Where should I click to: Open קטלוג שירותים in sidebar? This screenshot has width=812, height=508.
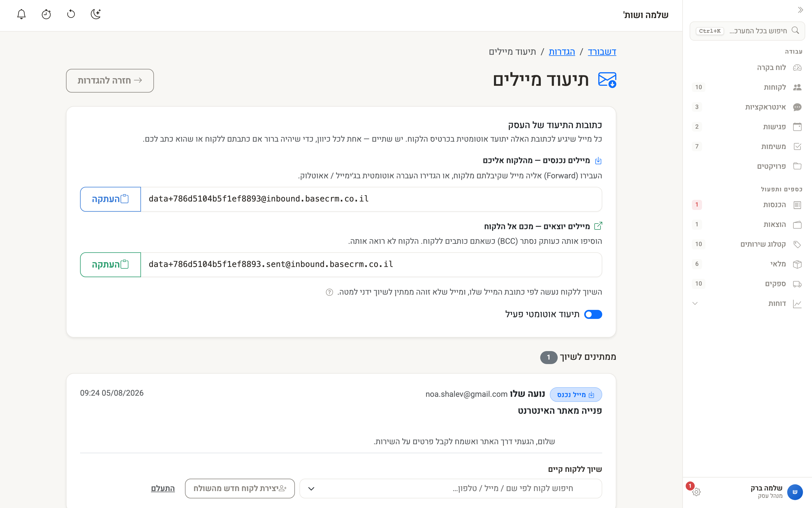click(x=747, y=244)
